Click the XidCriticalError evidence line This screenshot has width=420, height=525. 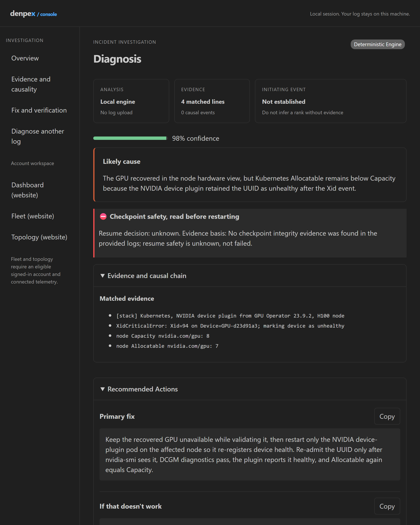[x=230, y=326]
